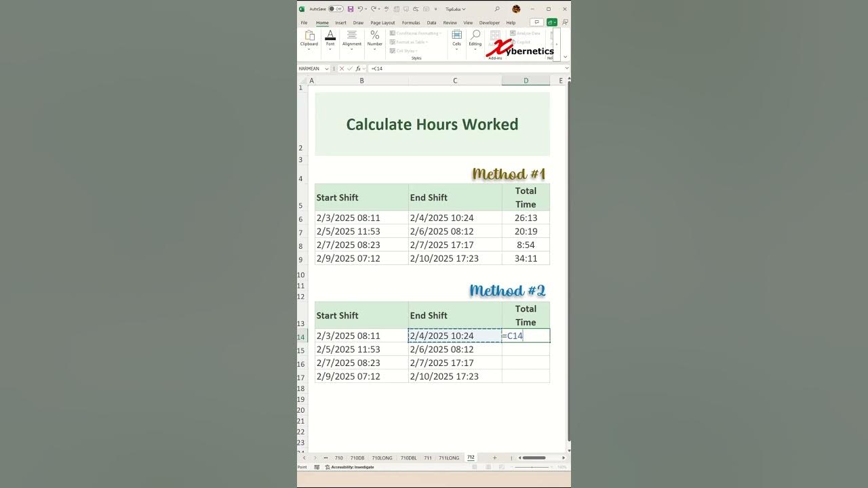The image size is (868, 488).
Task: Open the File menu
Action: coord(304,22)
